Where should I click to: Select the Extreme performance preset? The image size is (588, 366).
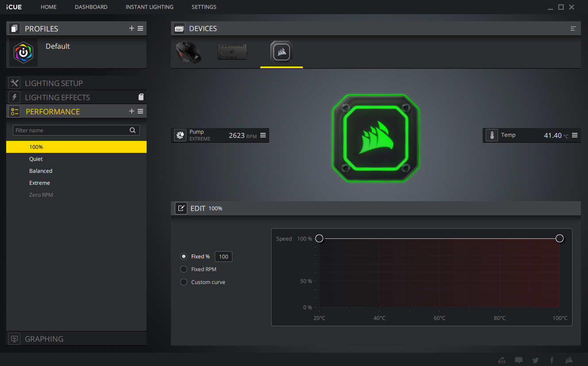coord(76,183)
